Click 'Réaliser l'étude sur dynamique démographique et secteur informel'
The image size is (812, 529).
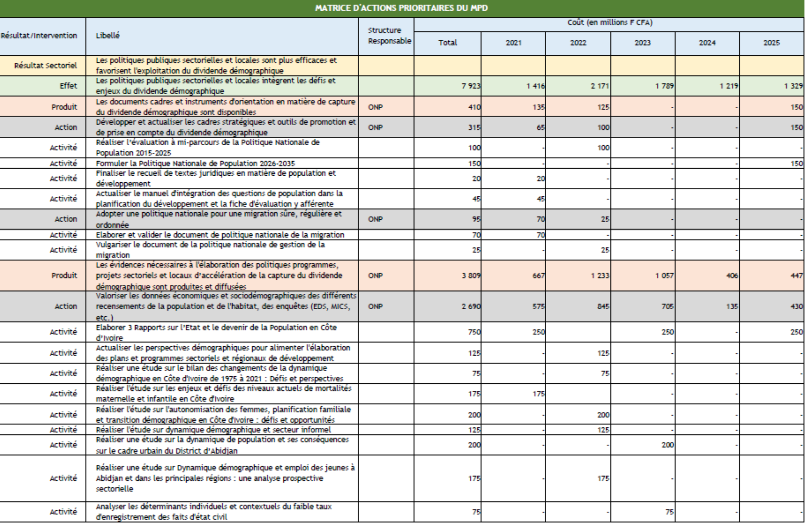tap(213, 430)
